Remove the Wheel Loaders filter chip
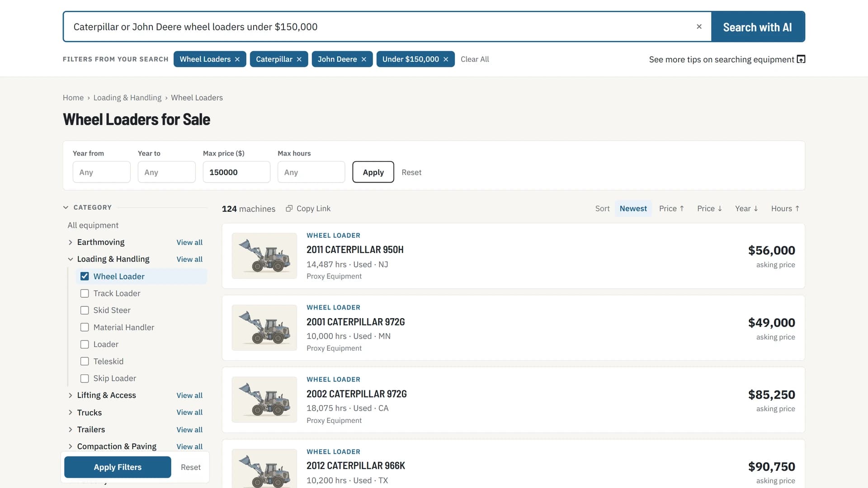 (237, 59)
